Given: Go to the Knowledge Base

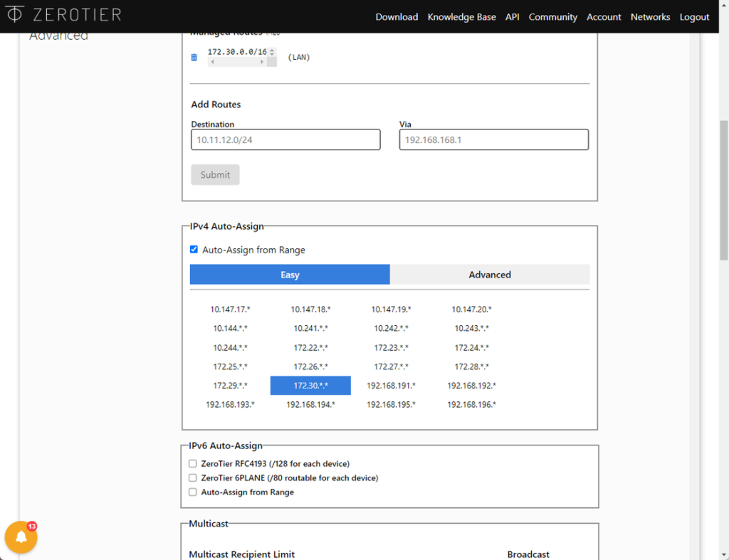Looking at the screenshot, I should [461, 17].
